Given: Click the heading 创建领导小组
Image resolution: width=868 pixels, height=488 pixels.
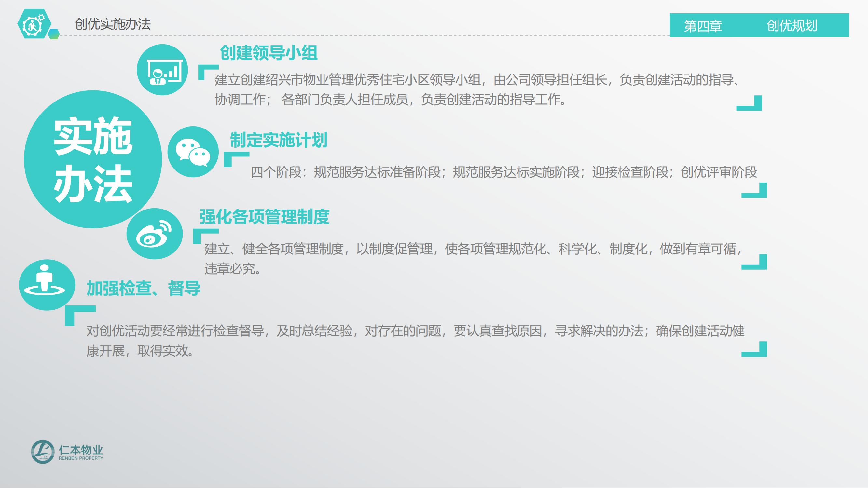Looking at the screenshot, I should point(269,53).
